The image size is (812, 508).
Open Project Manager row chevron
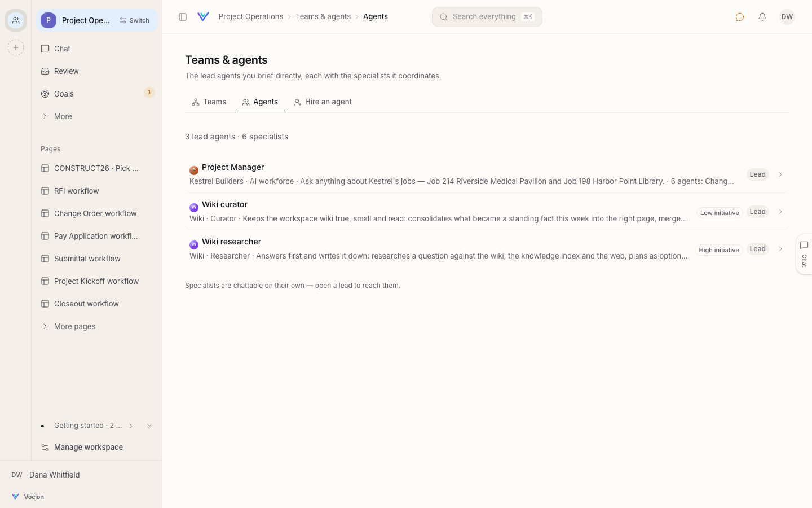[x=780, y=174]
